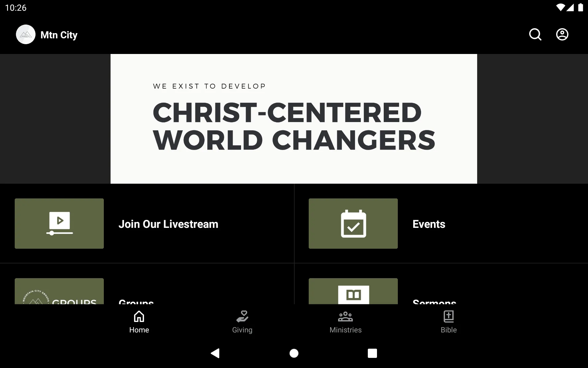Tap the checked Events calendar toggle
The image size is (588, 368).
pyautogui.click(x=353, y=224)
